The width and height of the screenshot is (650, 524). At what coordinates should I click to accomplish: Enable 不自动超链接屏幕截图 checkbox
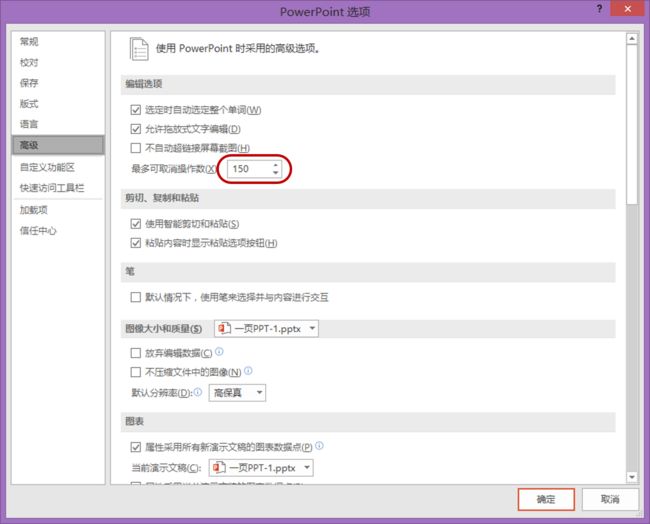click(136, 148)
